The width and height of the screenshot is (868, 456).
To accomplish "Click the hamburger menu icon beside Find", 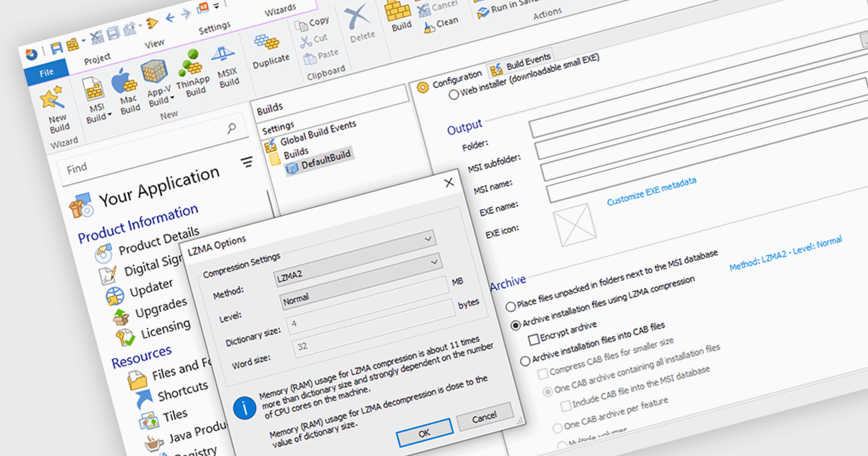I will coord(247,162).
